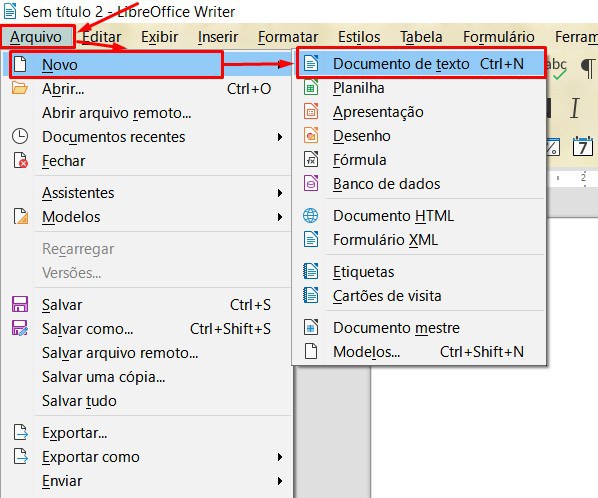The height and width of the screenshot is (498, 598).
Task: Open the Tabela menu
Action: tap(421, 37)
